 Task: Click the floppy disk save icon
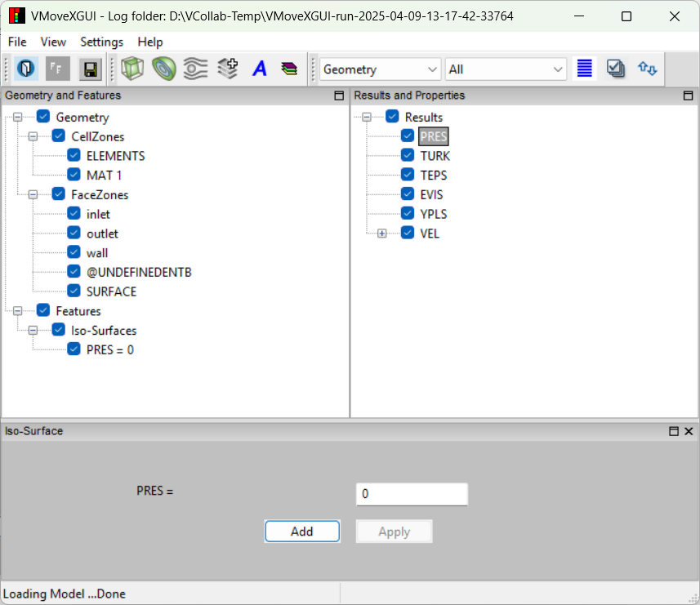90,69
